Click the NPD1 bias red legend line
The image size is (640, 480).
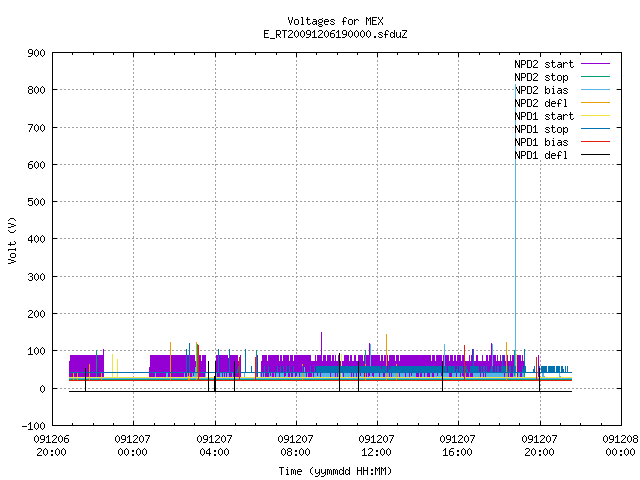pyautogui.click(x=595, y=142)
